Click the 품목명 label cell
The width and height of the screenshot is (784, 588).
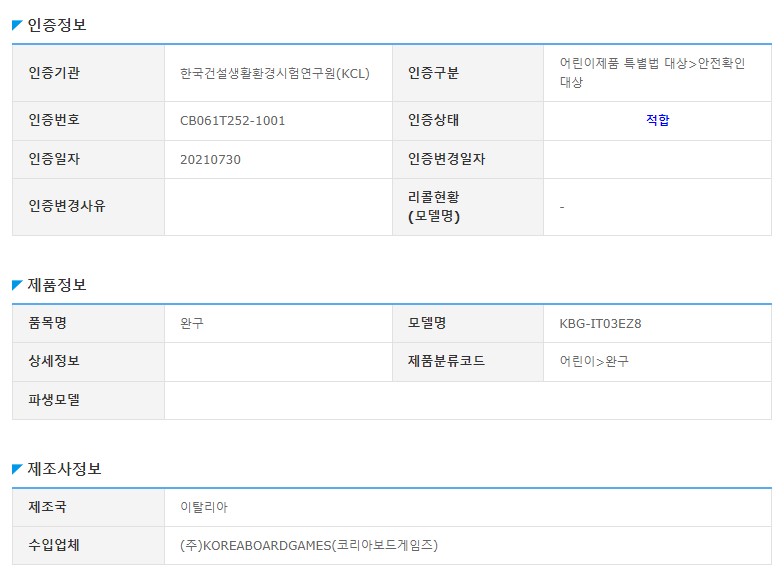[88, 324]
